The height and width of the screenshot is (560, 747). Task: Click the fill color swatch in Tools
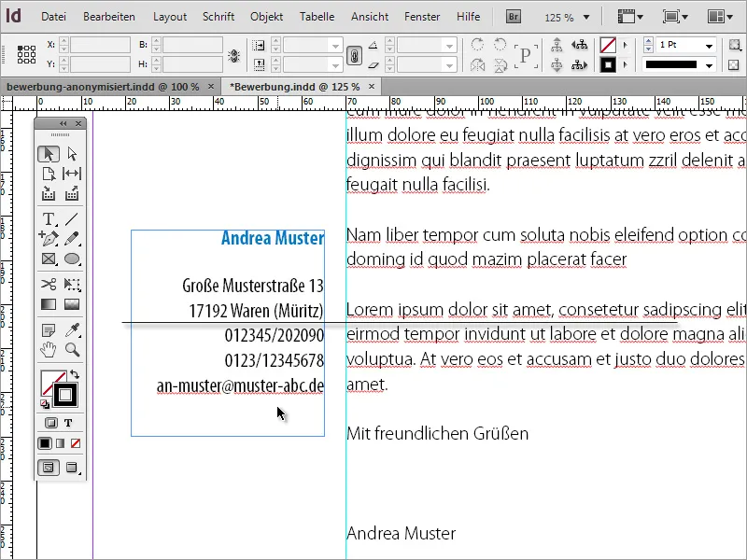point(51,382)
